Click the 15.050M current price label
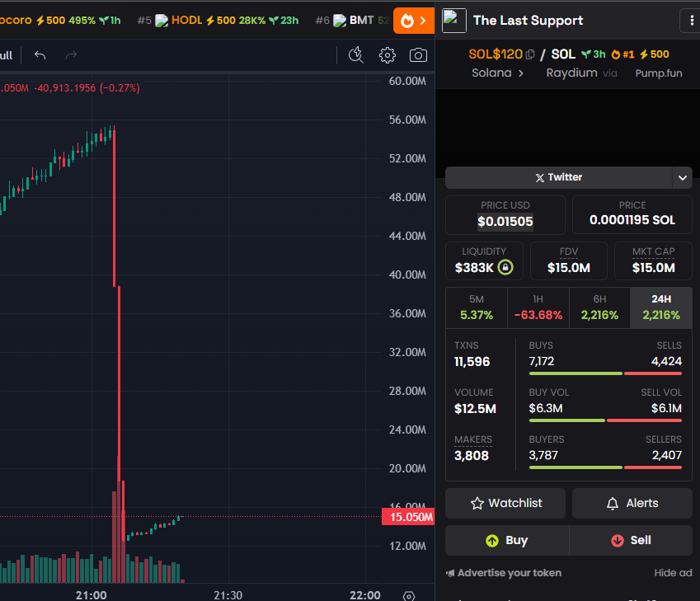This screenshot has height=601, width=700. (x=408, y=517)
